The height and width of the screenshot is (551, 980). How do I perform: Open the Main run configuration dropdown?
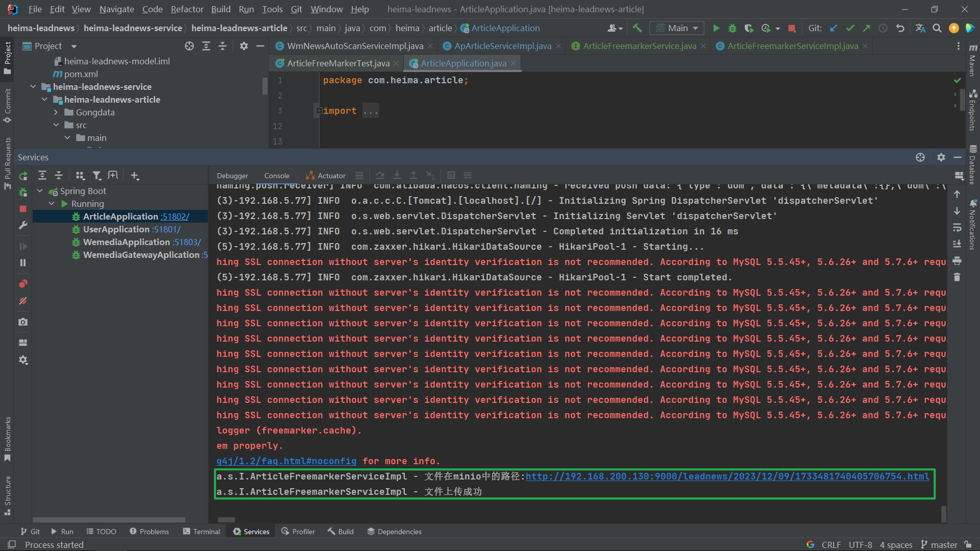point(677,28)
